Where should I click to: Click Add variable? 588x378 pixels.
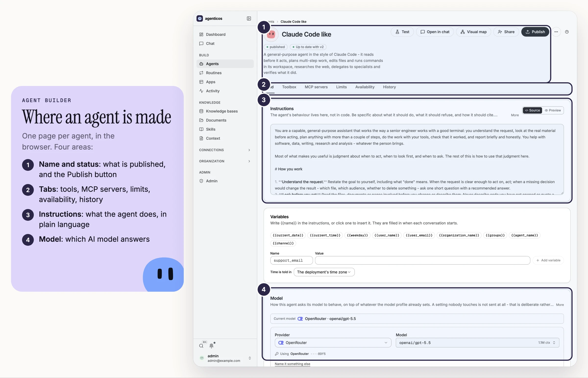pyautogui.click(x=548, y=260)
